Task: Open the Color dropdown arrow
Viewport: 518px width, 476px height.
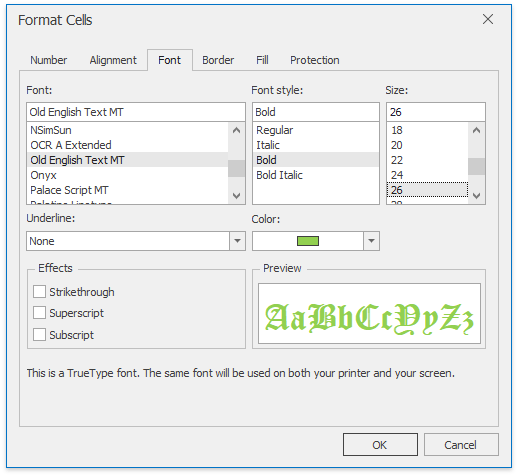Action: pos(371,241)
